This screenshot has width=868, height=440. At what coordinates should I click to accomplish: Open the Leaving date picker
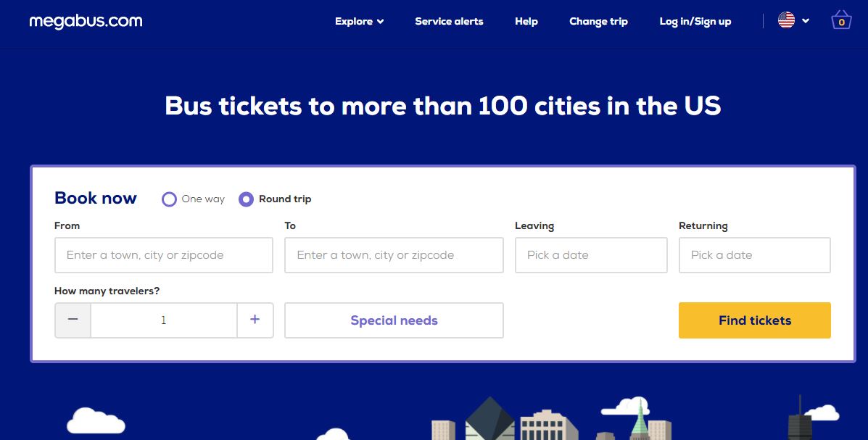591,255
